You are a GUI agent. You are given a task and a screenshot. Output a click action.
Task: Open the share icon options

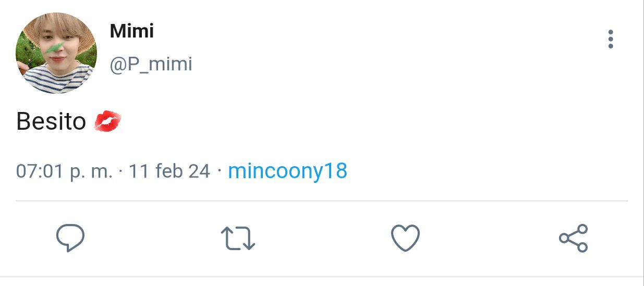tap(573, 239)
